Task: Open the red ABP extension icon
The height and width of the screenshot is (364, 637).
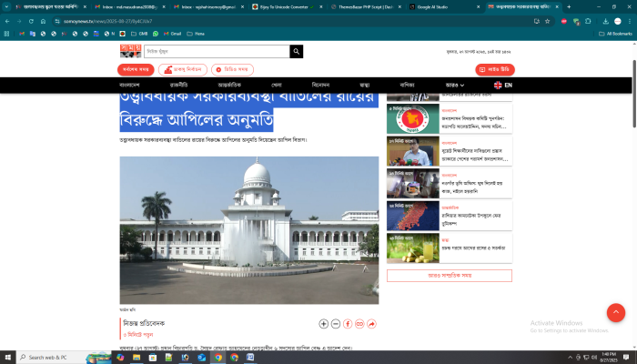Action: (x=564, y=21)
